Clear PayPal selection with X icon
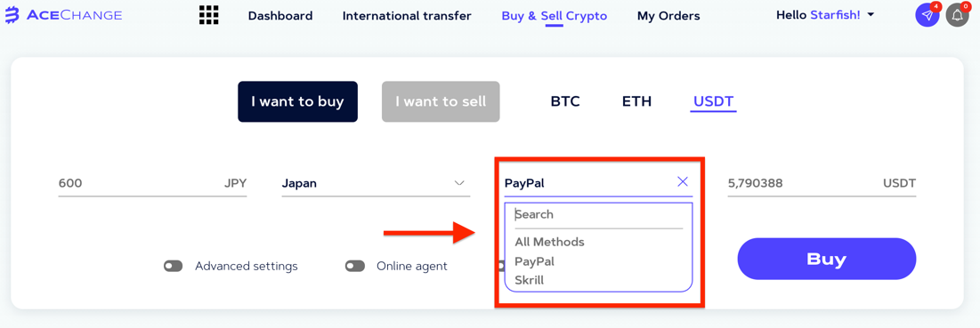 [683, 181]
